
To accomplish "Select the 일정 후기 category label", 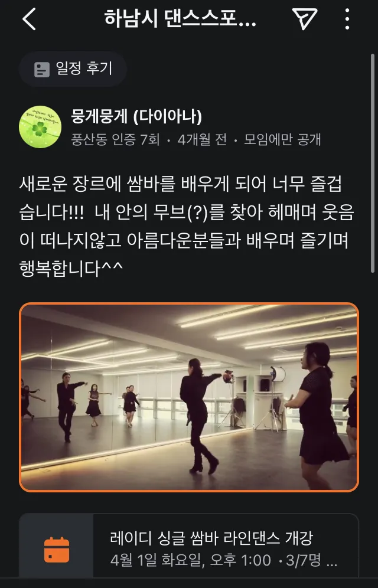I will coord(84,68).
